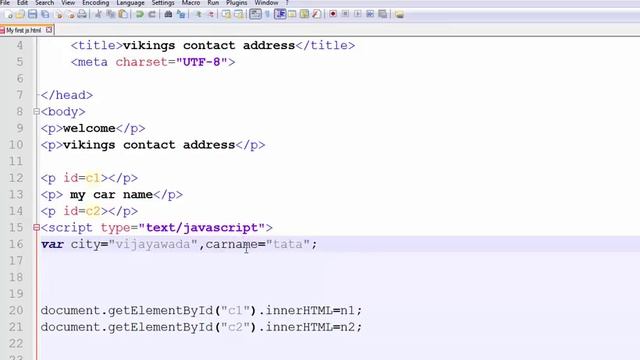
Task: Click Synchronize vertical scrolling icon
Action: tap(226, 14)
